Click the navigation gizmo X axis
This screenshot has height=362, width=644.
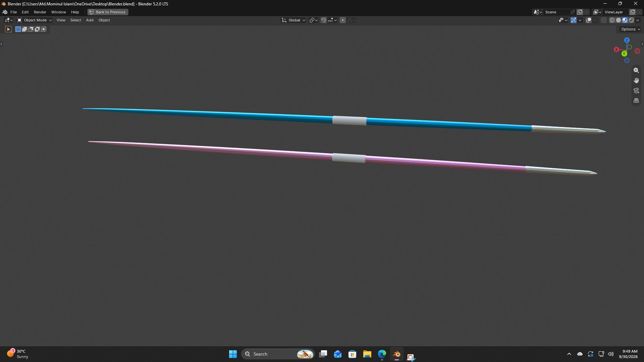(x=616, y=50)
